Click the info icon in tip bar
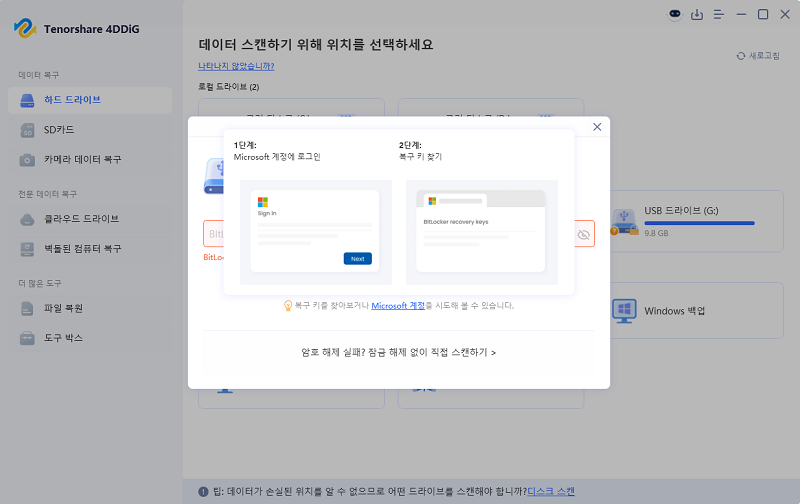Image resolution: width=800 pixels, height=504 pixels. (203, 492)
